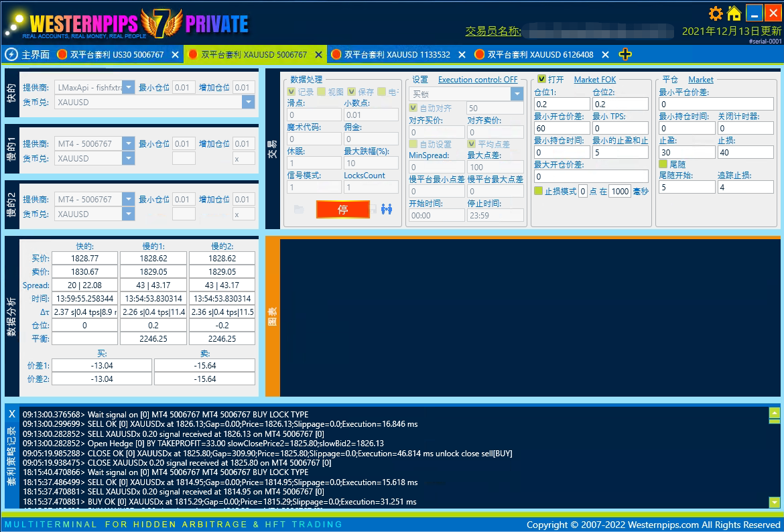Switch to 双平台套利 US30 5006767 tab
This screenshot has height=532, width=784.
(117, 54)
